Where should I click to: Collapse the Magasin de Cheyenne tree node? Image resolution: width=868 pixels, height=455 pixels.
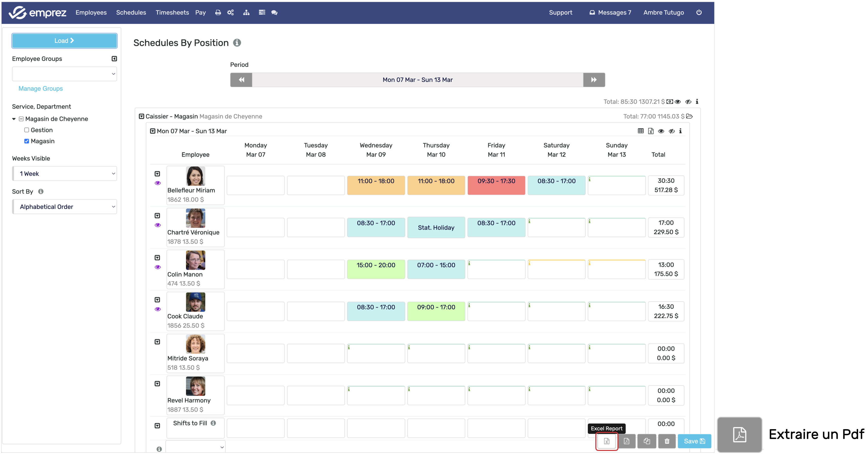point(14,119)
